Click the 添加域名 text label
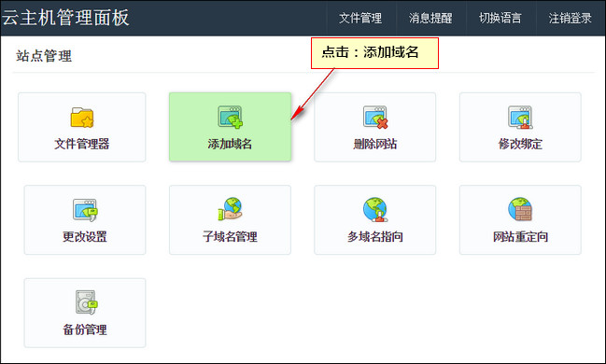The width and height of the screenshot is (606, 364). pyautogui.click(x=230, y=144)
